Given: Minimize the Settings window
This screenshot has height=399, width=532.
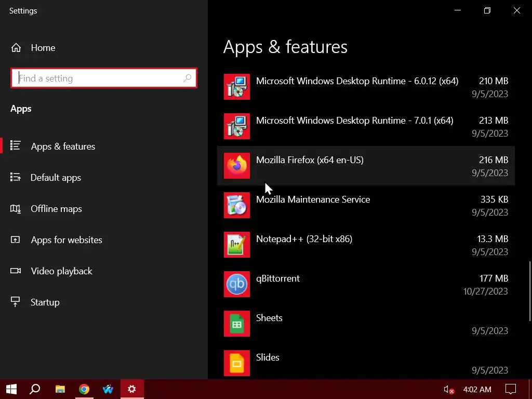Looking at the screenshot, I should 458,10.
